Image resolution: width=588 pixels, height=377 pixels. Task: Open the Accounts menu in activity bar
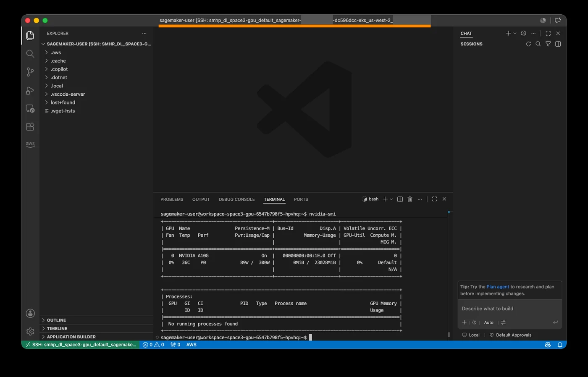click(x=30, y=313)
